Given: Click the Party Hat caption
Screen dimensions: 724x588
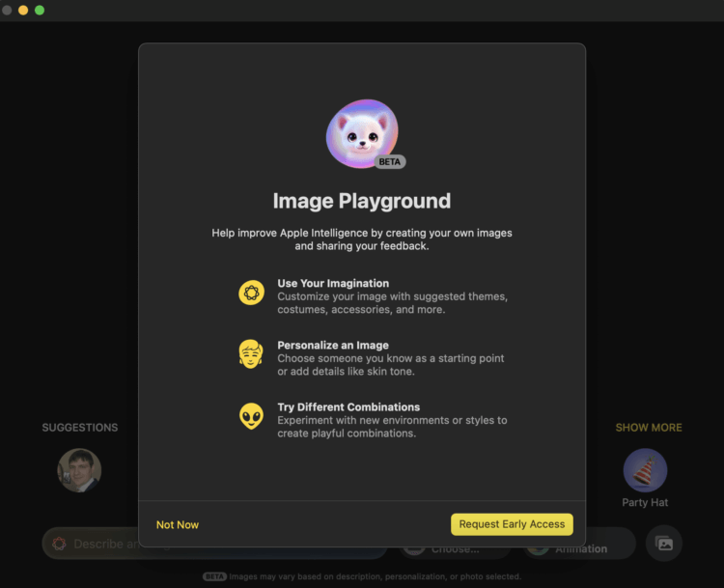Looking at the screenshot, I should tap(645, 502).
